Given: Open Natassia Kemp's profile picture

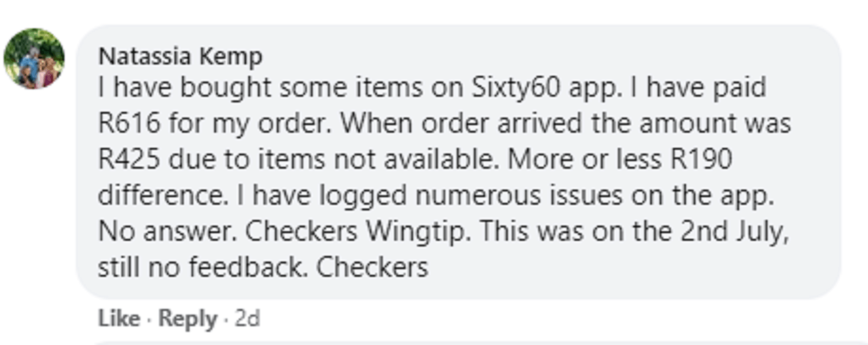Looking at the screenshot, I should click(34, 58).
